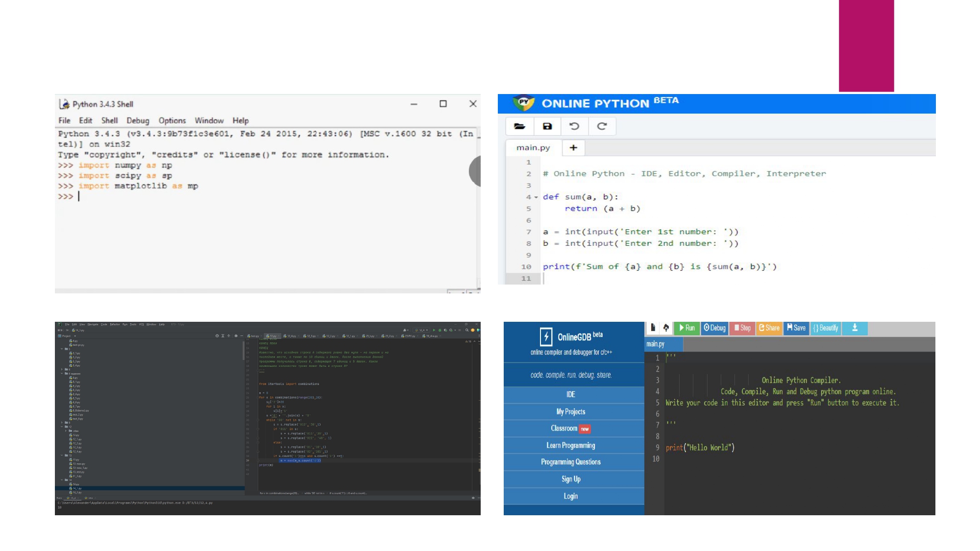The height and width of the screenshot is (551, 980).
Task: Click the OnlineGDB lightning logo
Action: pyautogui.click(x=546, y=336)
